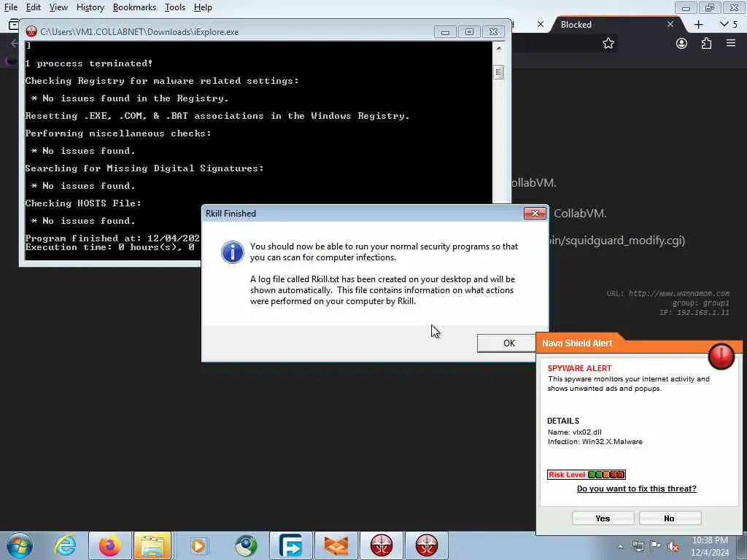Open the Firefox extensions puzzle icon
Viewport: 747px width, 560px height.
coord(706,43)
